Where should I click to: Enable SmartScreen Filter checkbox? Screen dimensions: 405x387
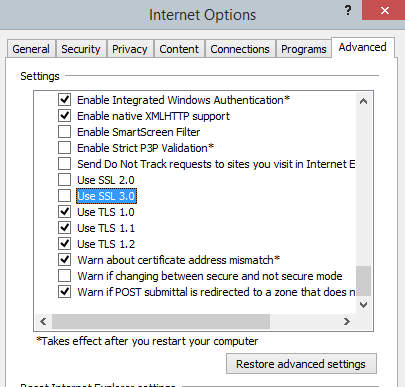(x=64, y=132)
